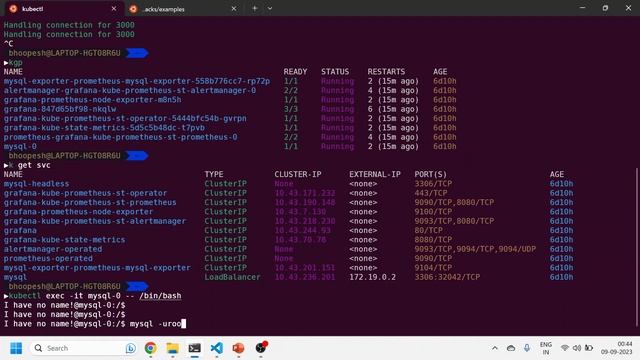
Task: Click the Ubuntu icon on kubectl tab
Action: pyautogui.click(x=13, y=9)
